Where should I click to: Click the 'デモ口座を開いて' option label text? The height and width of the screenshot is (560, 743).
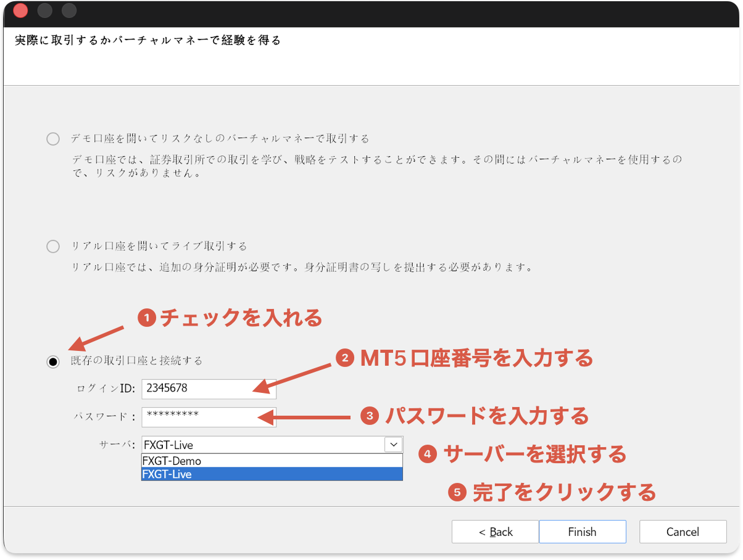[221, 139]
